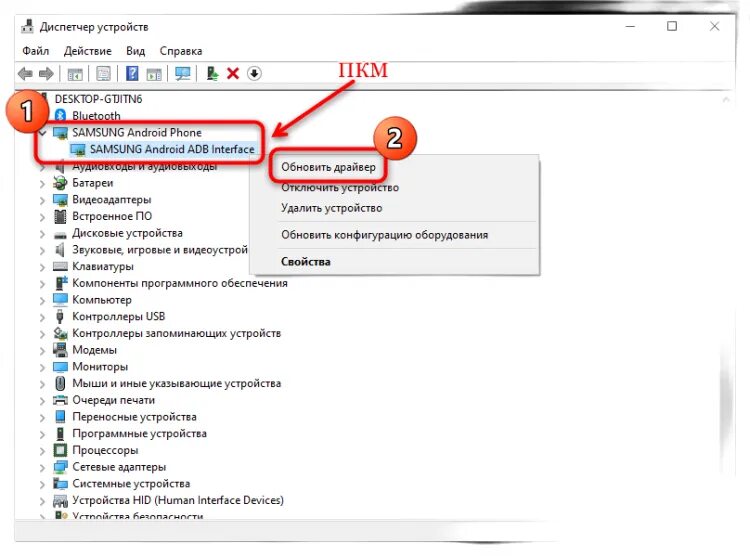This screenshot has height=556, width=750.
Task: Click the Дисковые устройства disk icon
Action: pos(60,234)
